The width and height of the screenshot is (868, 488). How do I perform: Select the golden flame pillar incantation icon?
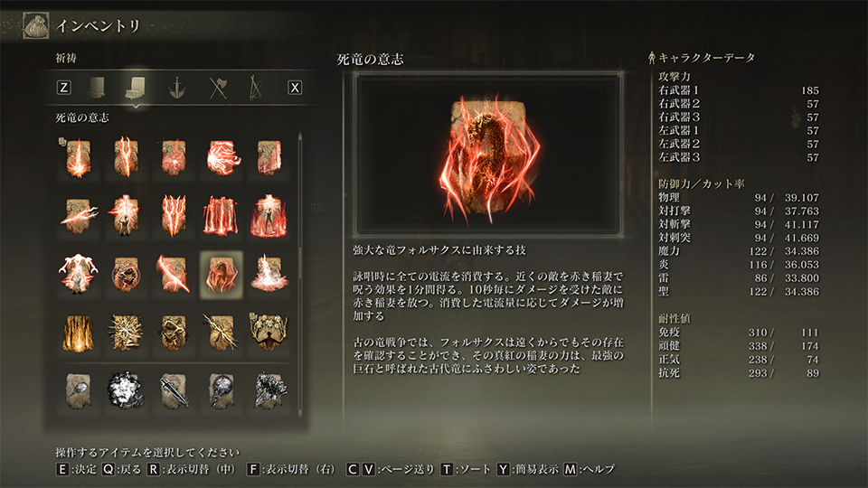[x=78, y=333]
